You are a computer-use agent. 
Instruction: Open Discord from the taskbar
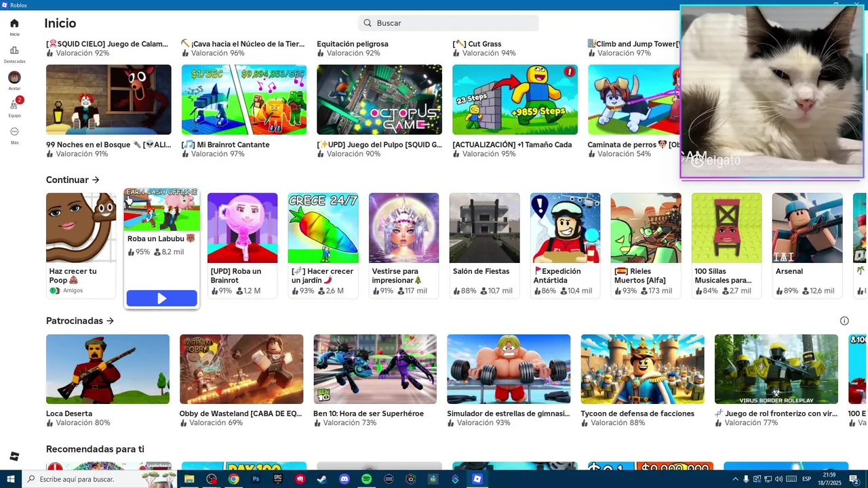(x=344, y=479)
